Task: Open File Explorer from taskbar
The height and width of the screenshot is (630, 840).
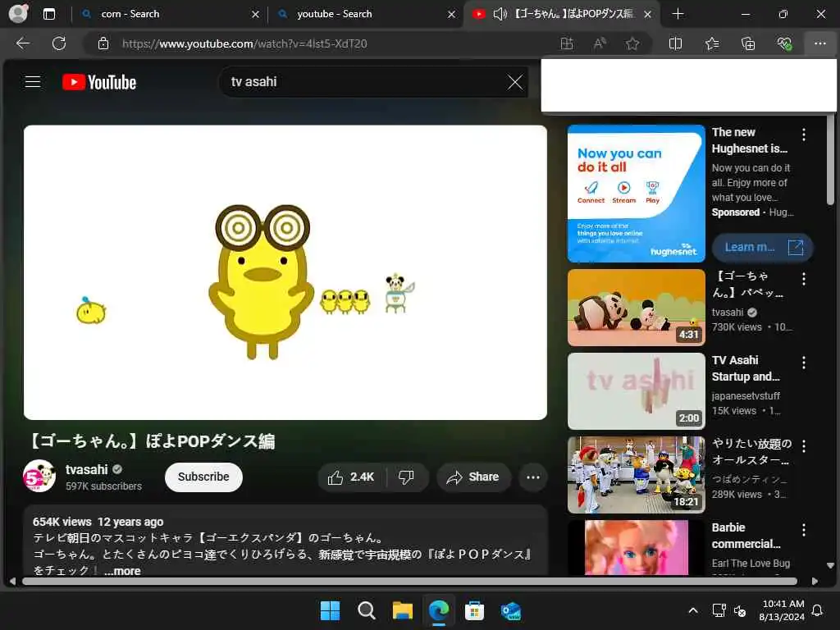Action: (x=402, y=610)
